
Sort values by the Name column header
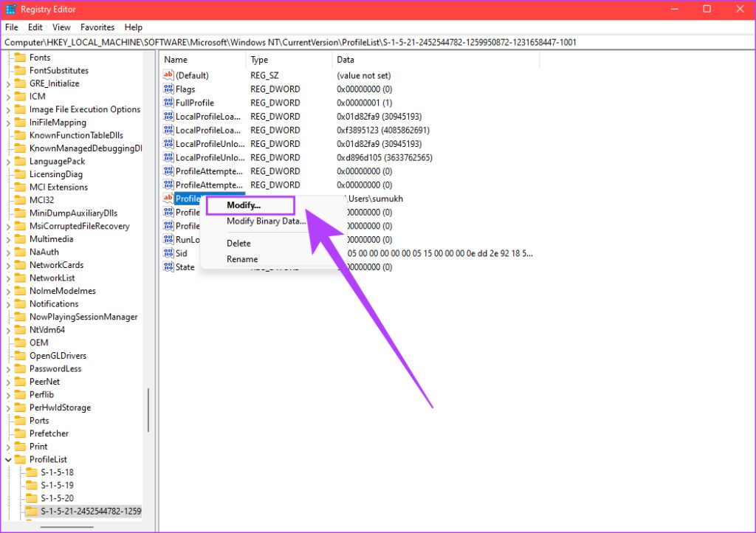(x=202, y=60)
